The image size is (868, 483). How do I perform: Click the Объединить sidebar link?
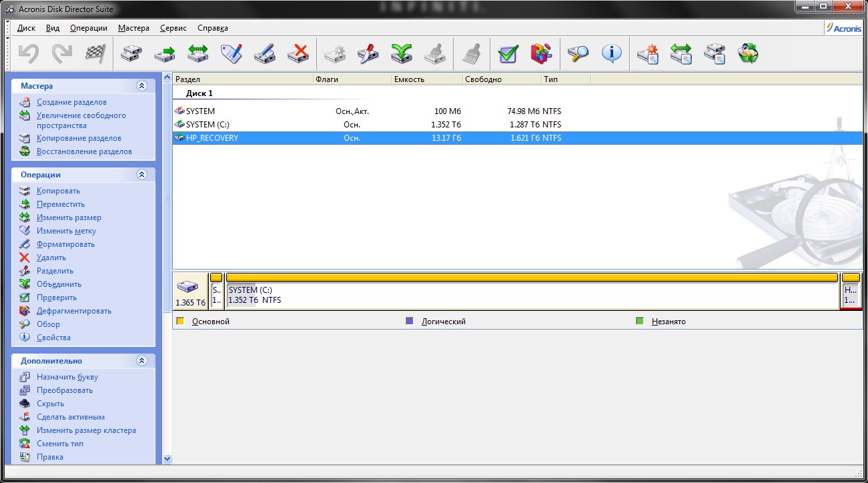tap(59, 284)
